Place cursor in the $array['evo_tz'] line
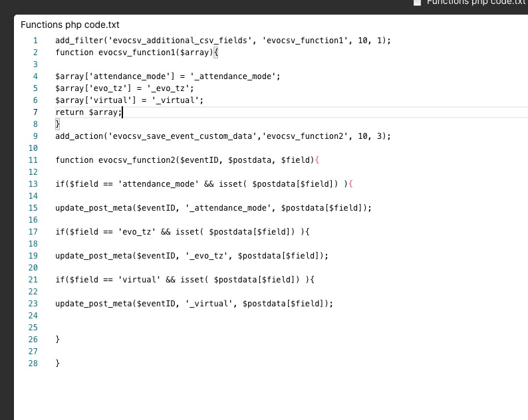 click(x=124, y=88)
